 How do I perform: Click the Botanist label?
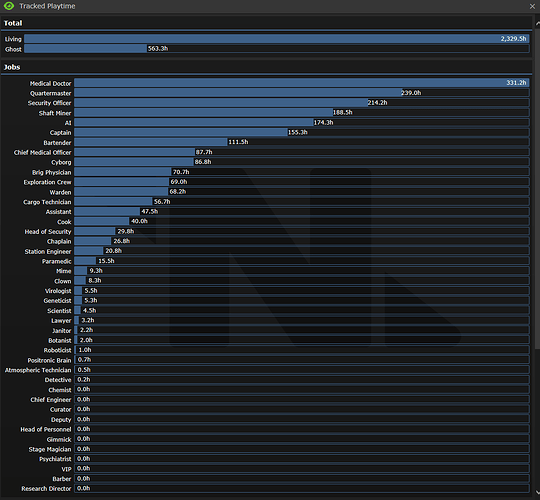[x=60, y=340]
